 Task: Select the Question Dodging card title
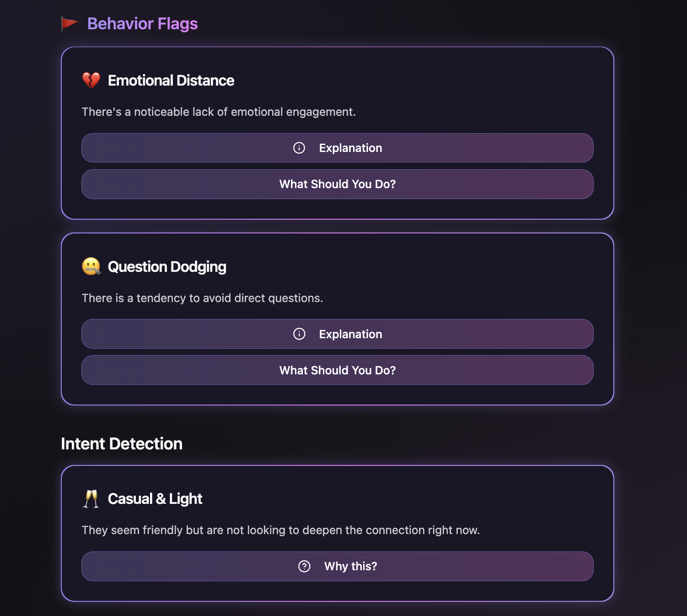coord(167,266)
